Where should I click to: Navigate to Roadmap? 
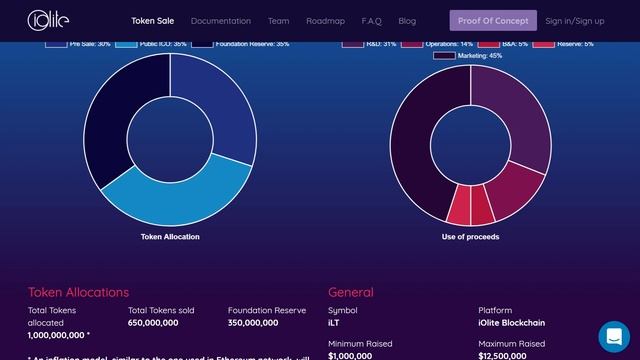click(x=325, y=21)
